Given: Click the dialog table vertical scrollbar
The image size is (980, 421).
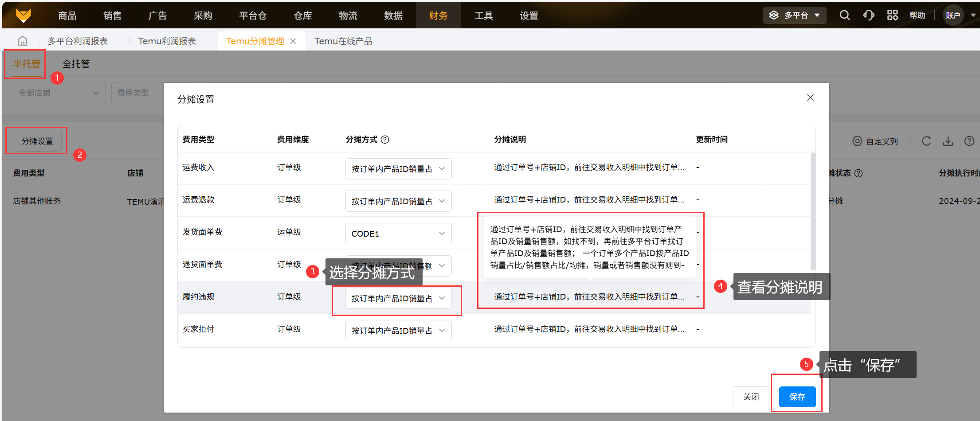Looking at the screenshot, I should tap(812, 212).
